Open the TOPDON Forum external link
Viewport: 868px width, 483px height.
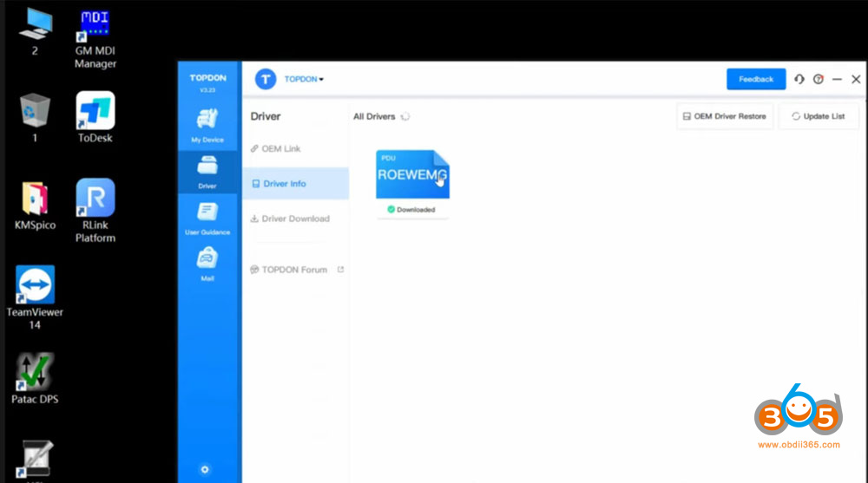point(294,270)
